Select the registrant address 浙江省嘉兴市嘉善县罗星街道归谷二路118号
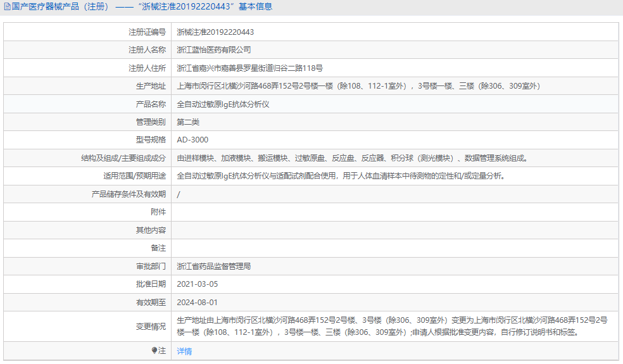Image resolution: width=623 pixels, height=364 pixels. click(249, 68)
